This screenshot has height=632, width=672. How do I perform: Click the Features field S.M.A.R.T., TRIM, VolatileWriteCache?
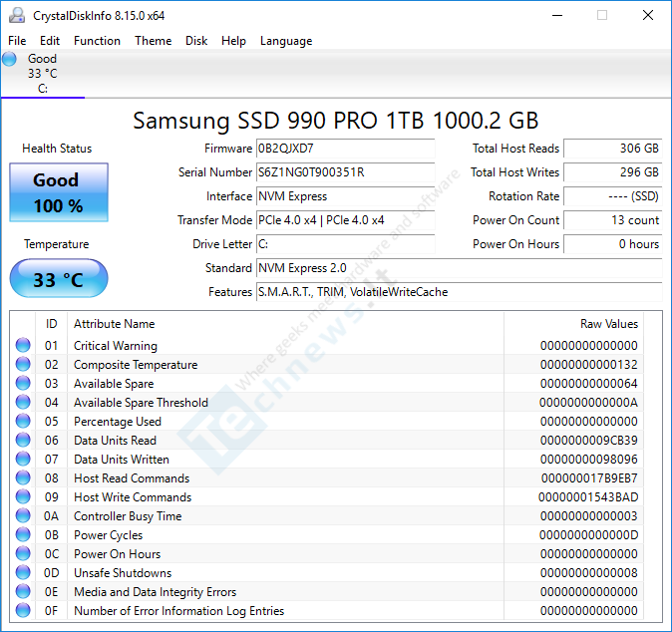(x=460, y=292)
